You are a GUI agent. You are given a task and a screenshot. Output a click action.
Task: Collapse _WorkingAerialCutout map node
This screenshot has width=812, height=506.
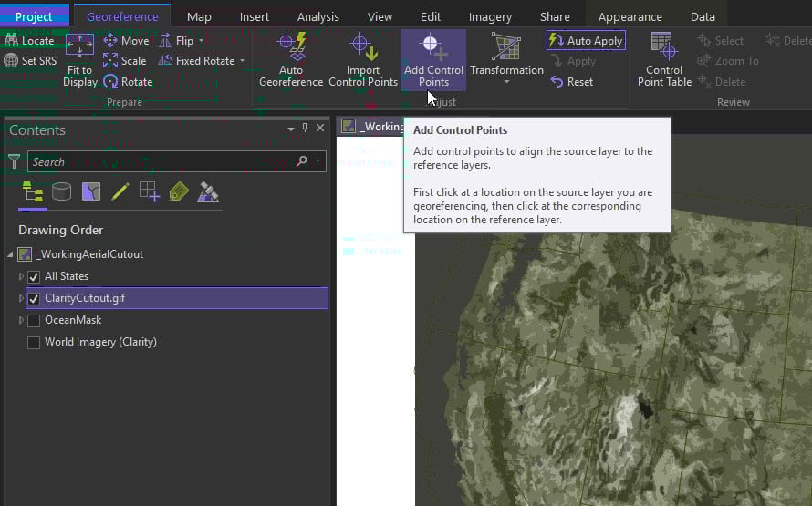(10, 254)
